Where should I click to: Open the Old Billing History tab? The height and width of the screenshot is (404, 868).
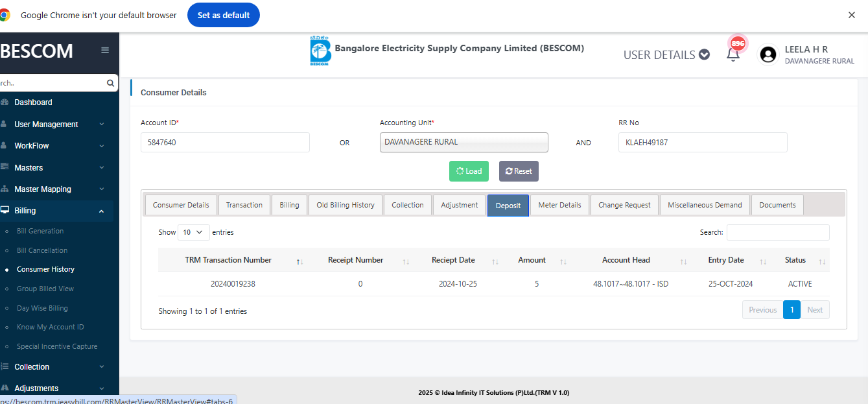(x=346, y=205)
